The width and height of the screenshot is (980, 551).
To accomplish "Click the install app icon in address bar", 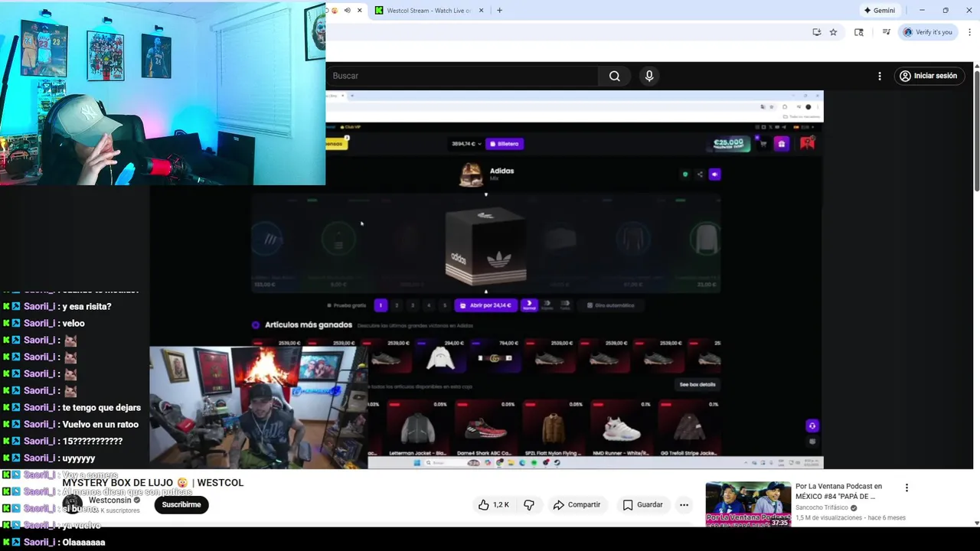I will tap(816, 32).
